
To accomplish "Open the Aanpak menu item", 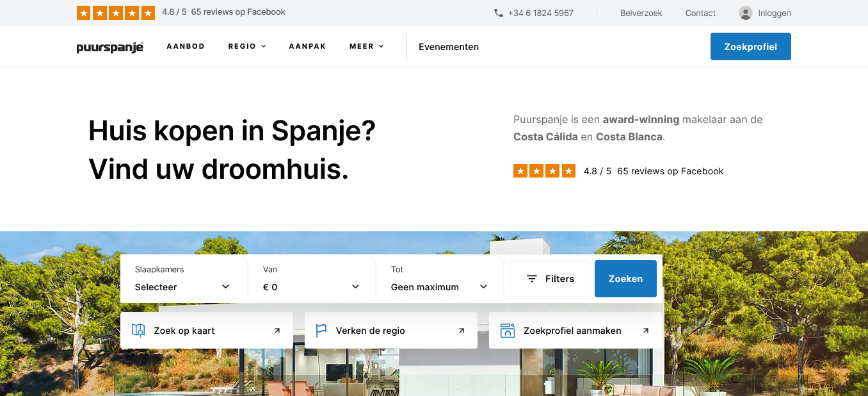I will [307, 46].
